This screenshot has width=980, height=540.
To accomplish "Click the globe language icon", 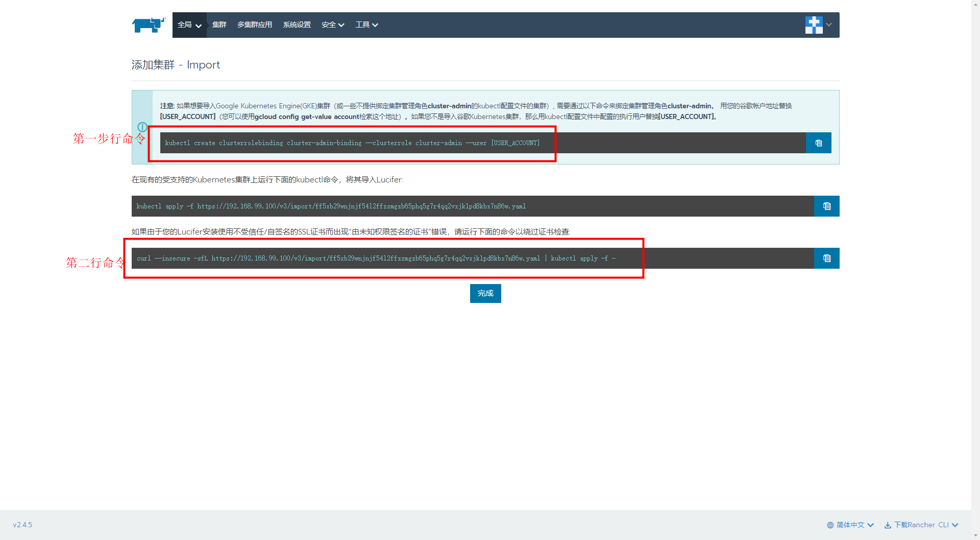I will [x=830, y=525].
